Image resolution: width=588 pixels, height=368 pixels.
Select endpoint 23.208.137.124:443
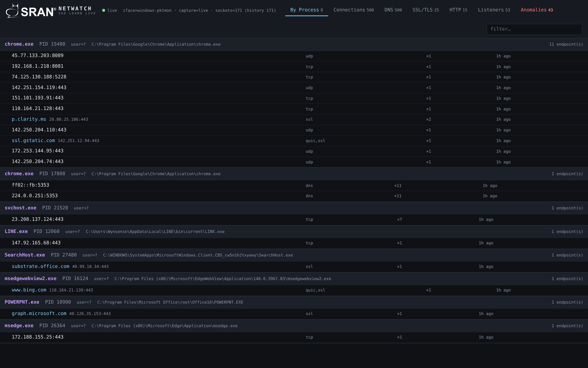pyautogui.click(x=38, y=220)
